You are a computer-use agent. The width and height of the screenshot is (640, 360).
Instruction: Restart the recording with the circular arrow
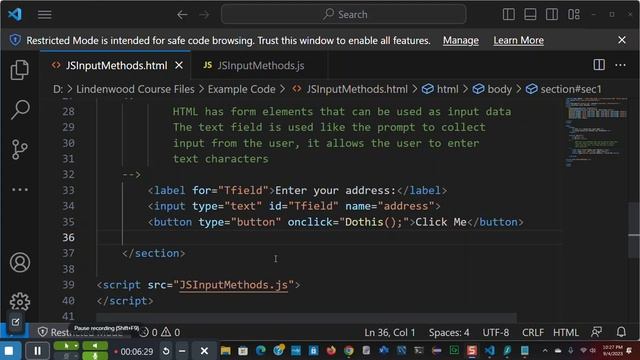[166, 351]
